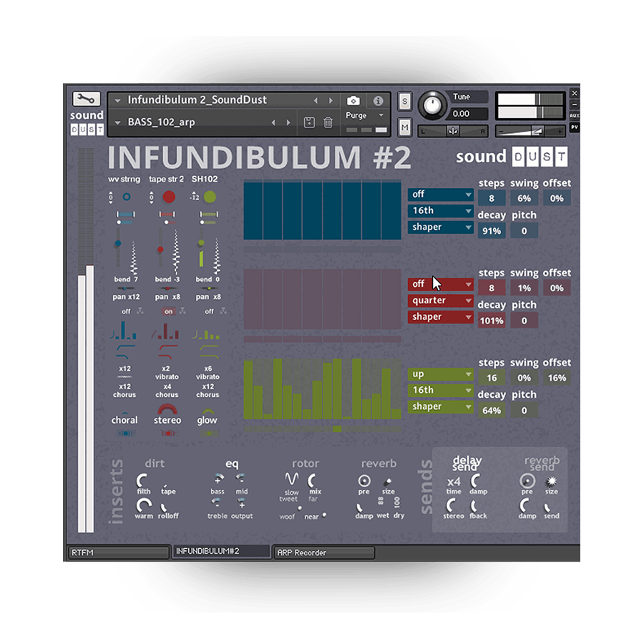This screenshot has height=644, width=644.
Task: Open the red off arp mode dropdown
Action: click(x=440, y=284)
